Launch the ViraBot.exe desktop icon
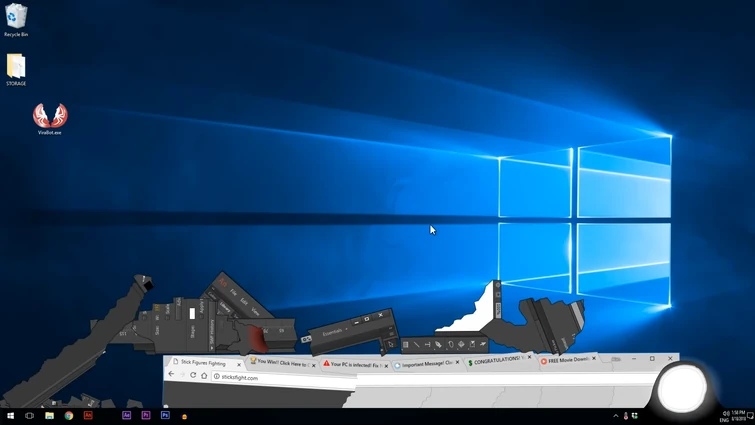The width and height of the screenshot is (755, 425). click(50, 118)
